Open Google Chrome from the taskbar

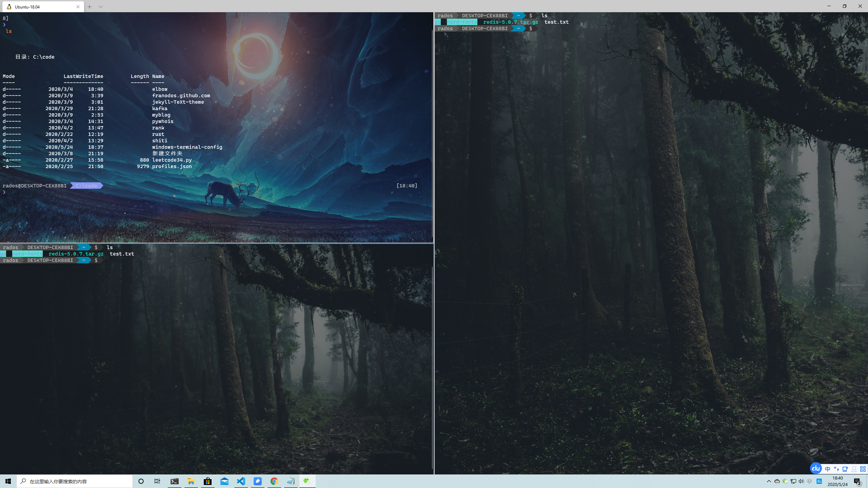(274, 481)
